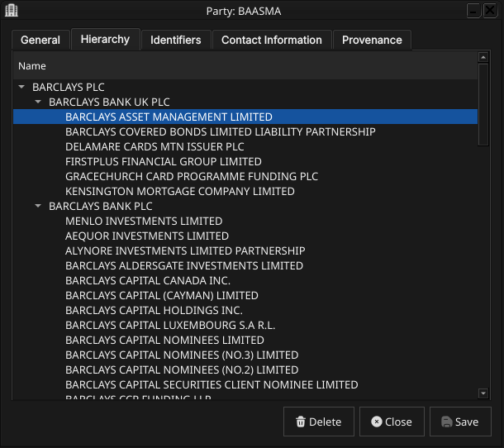
Task: Select BARCLAYS BANK PLC row
Action: (x=245, y=206)
